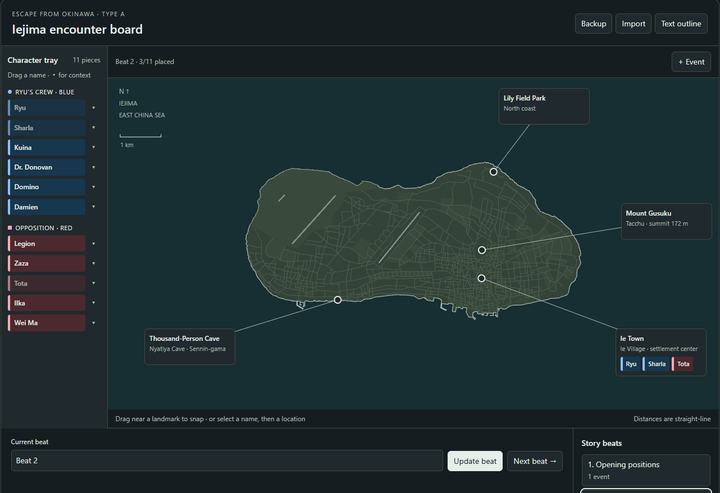Click the Sharla chip in Ie Town
The height and width of the screenshot is (493, 720).
click(x=656, y=364)
